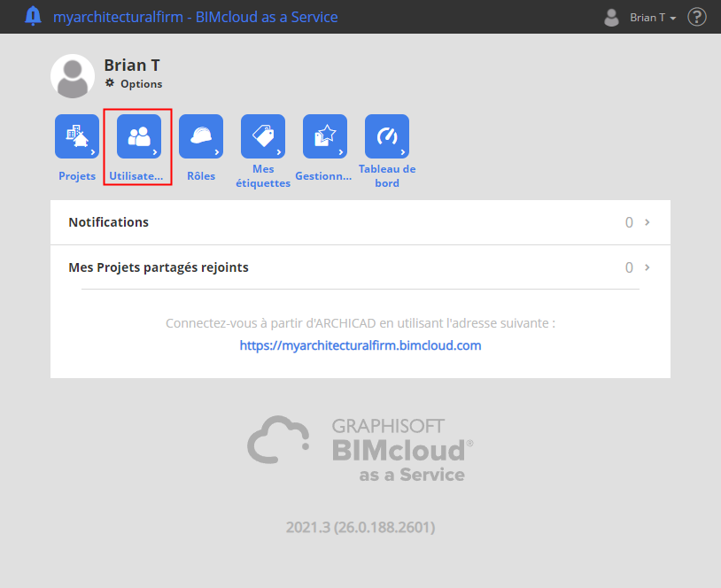
Task: Click the Rôles label
Action: 201,176
